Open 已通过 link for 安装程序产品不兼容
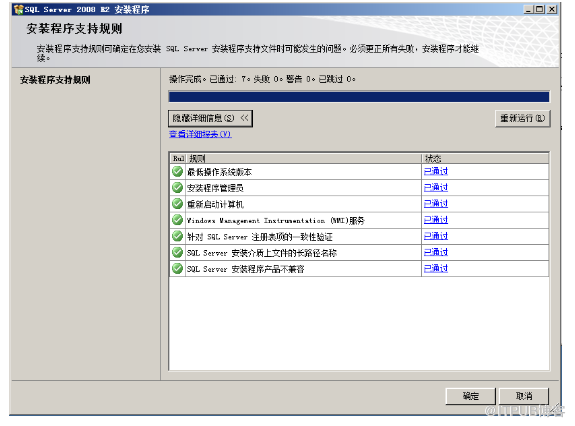The image size is (575, 426). [436, 268]
